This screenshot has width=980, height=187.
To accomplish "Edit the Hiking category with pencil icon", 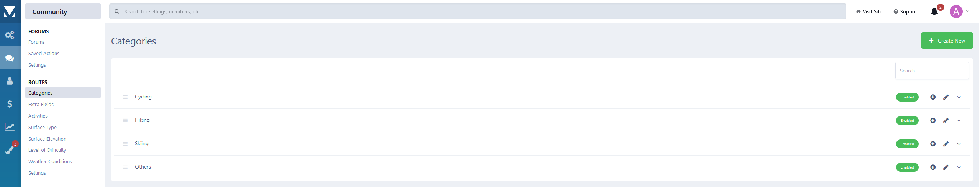I will click(x=946, y=121).
